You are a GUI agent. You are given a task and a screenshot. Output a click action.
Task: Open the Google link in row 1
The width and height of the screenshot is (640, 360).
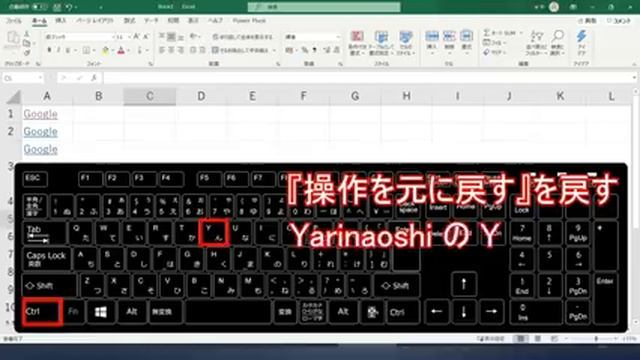[x=40, y=114]
